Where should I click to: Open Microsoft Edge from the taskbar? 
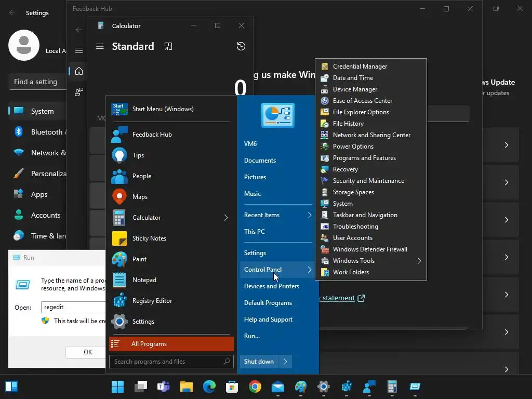(209, 387)
